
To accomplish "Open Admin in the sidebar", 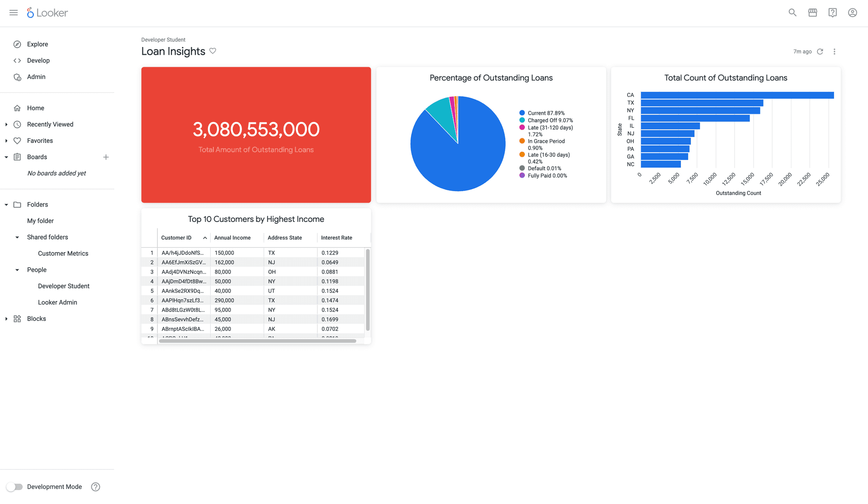I will click(36, 77).
